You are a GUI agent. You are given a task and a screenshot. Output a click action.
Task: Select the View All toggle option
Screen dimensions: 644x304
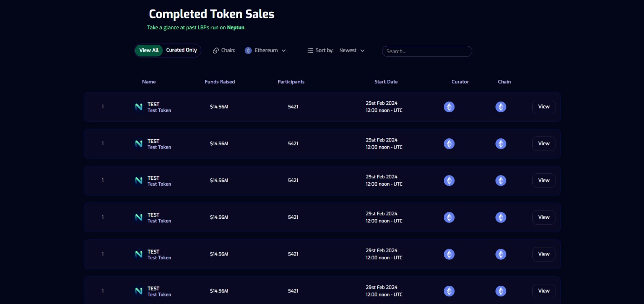149,50
